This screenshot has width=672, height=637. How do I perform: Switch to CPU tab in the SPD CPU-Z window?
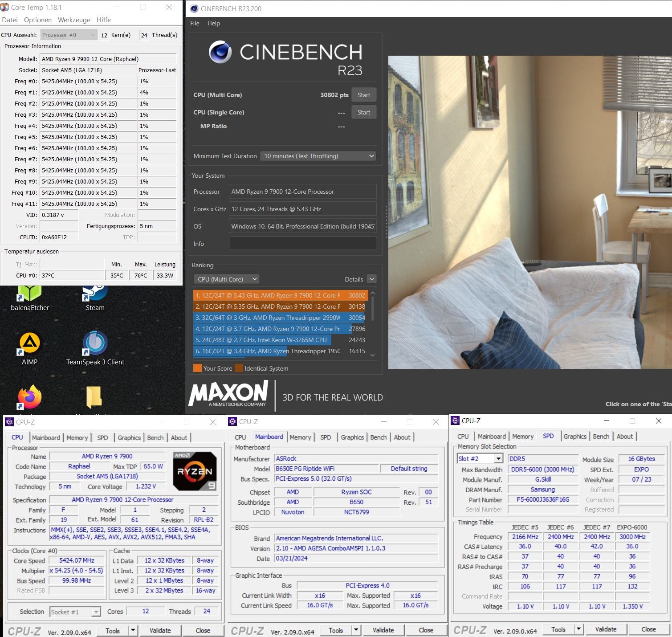[463, 436]
